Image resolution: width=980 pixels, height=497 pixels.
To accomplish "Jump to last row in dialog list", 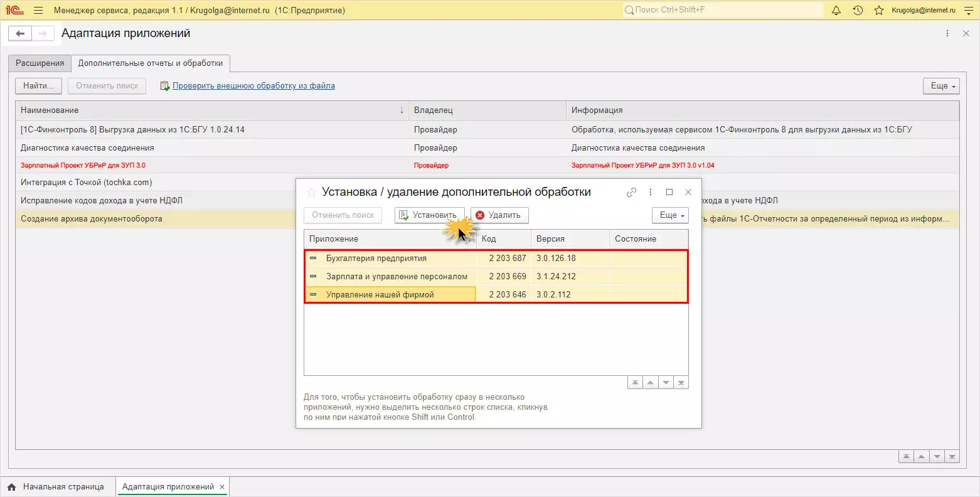I will pyautogui.click(x=681, y=383).
